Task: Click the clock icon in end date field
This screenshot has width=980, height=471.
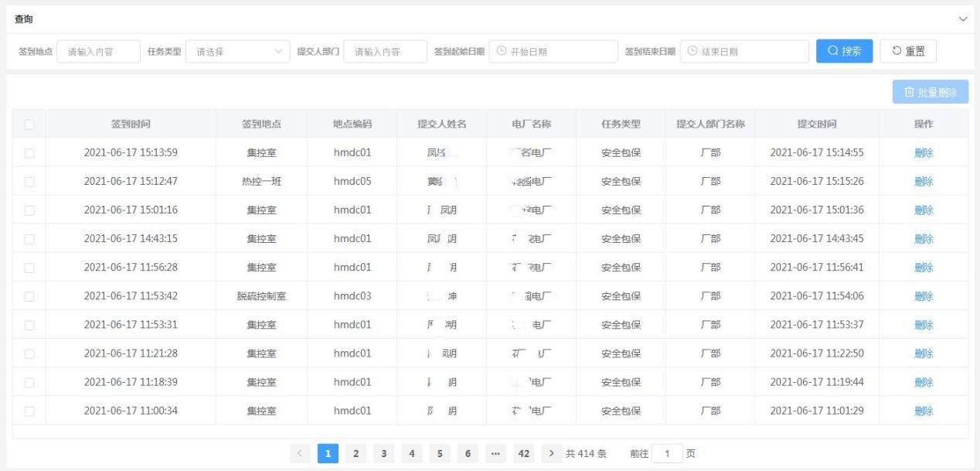Action: (x=692, y=52)
